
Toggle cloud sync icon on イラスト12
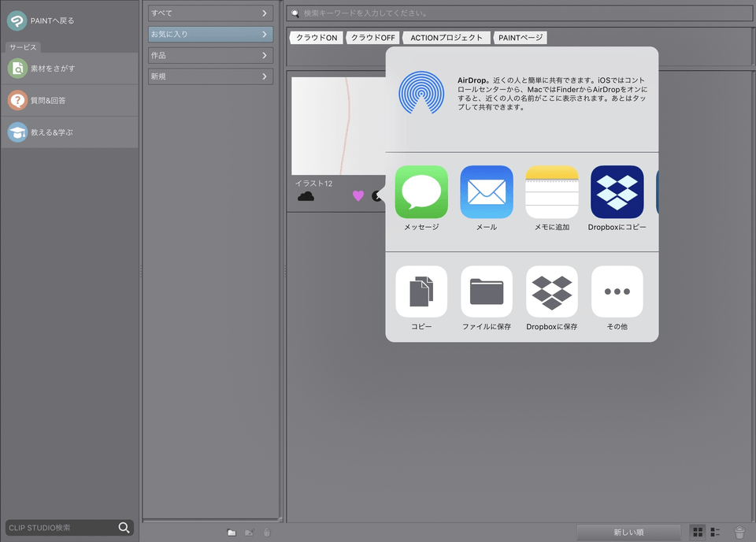point(306,196)
